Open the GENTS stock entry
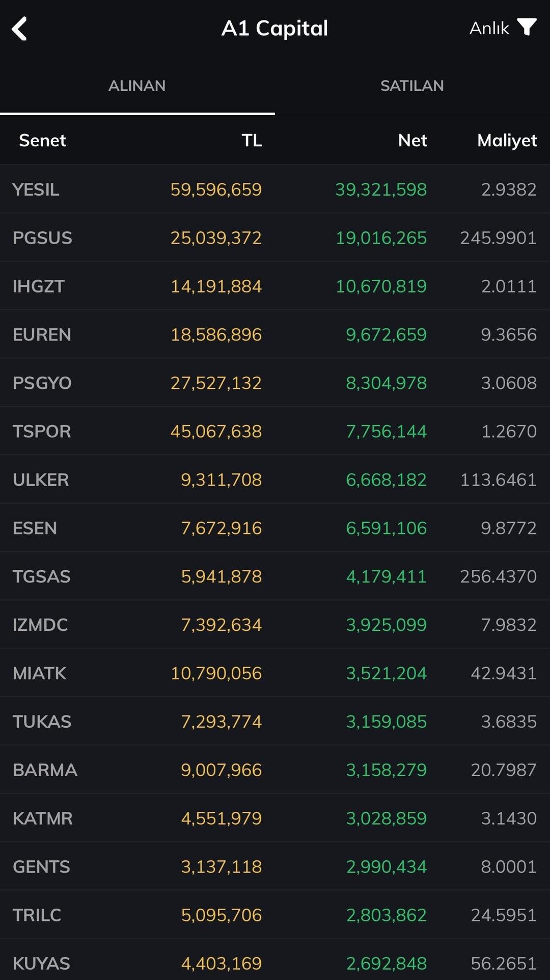This screenshot has height=980, width=550. tap(275, 867)
